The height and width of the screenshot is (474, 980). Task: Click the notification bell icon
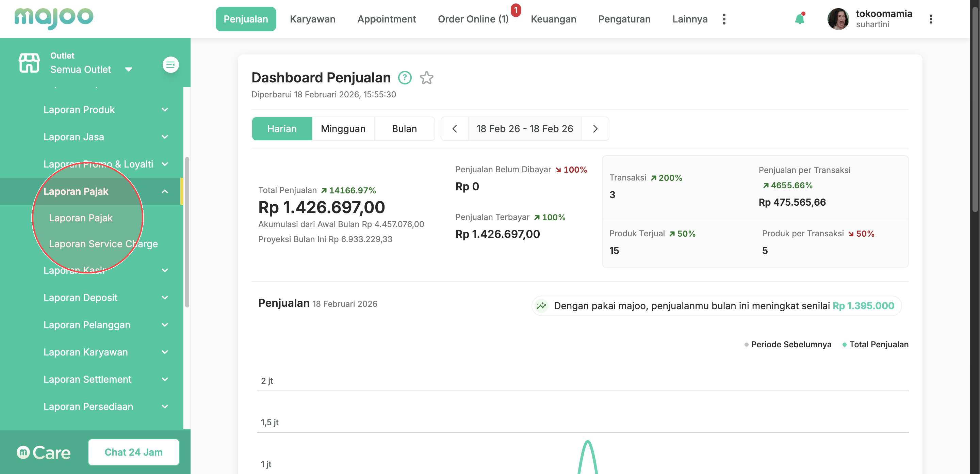click(x=799, y=19)
